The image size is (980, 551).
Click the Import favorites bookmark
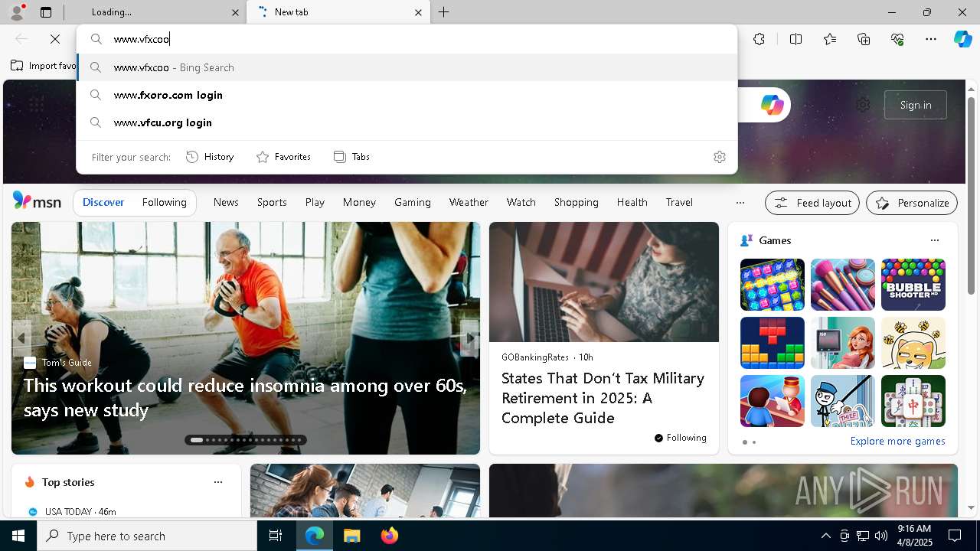[x=44, y=66]
